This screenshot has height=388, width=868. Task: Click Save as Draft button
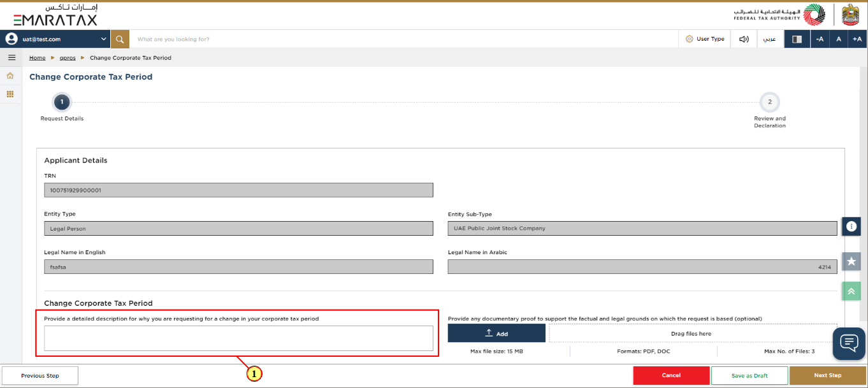(749, 376)
